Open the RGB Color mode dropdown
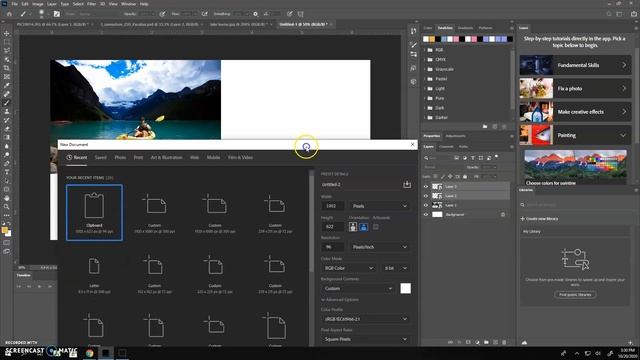The height and width of the screenshot is (360, 640). click(x=348, y=268)
